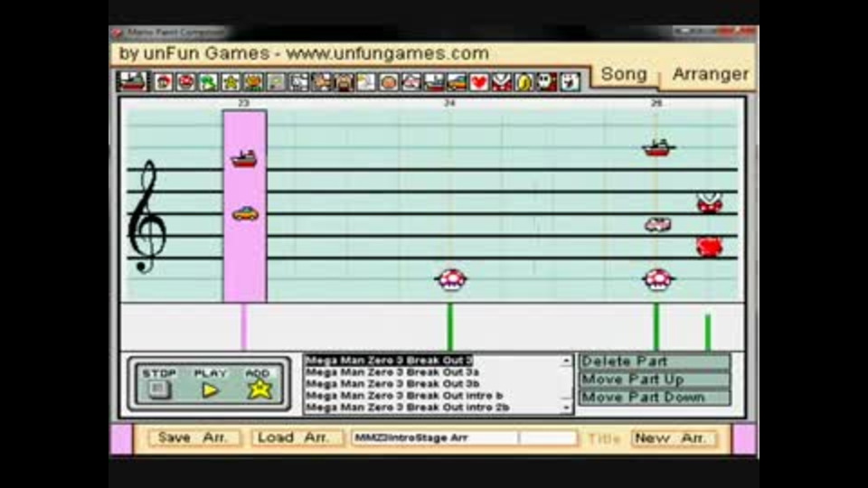
Task: Choose the Yoshi instrument icon
Action: click(208, 82)
